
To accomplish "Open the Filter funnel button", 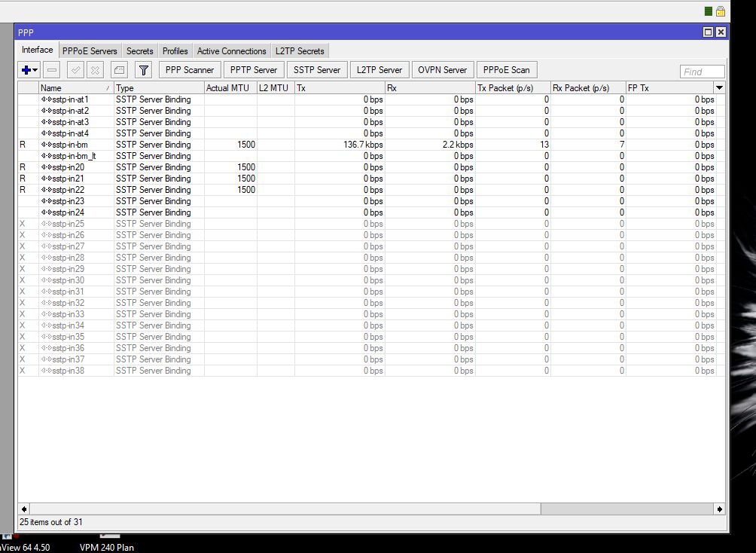I will click(143, 70).
